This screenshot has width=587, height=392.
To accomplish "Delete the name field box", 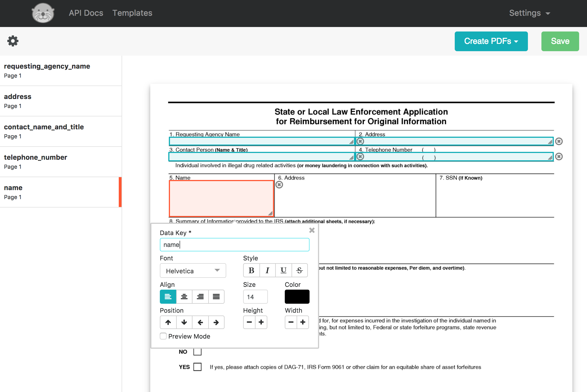I will [x=279, y=185].
